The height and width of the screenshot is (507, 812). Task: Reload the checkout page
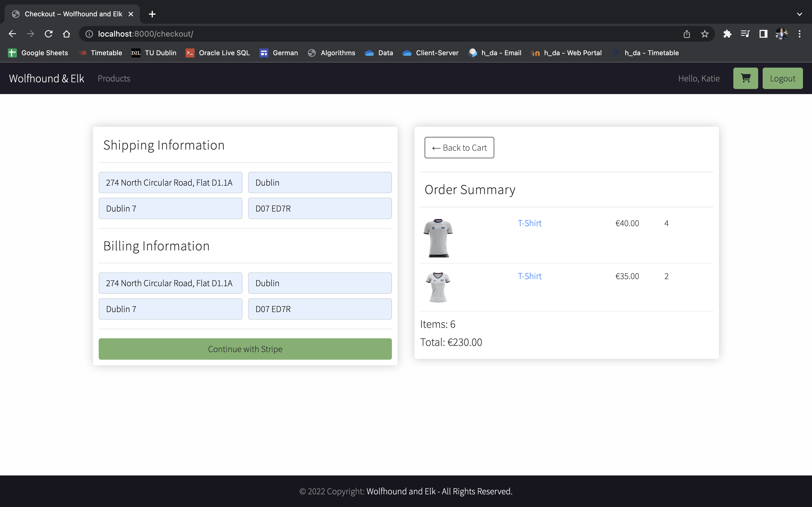click(48, 34)
